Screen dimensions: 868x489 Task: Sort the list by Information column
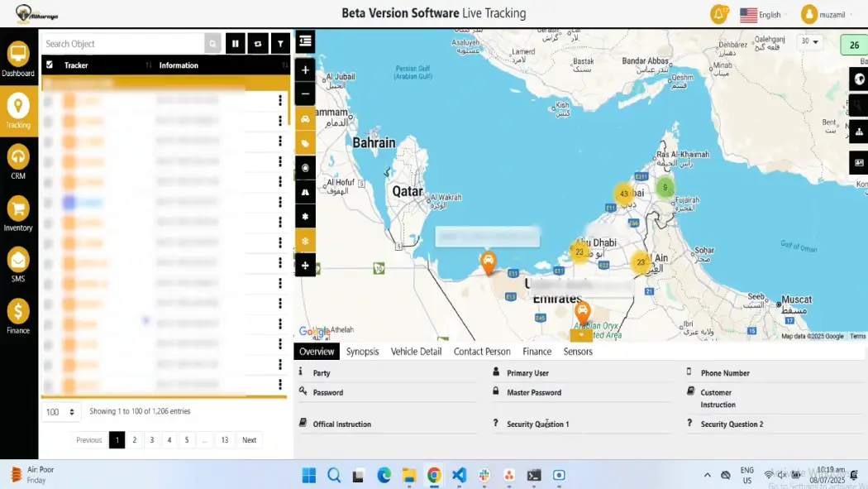(222, 65)
